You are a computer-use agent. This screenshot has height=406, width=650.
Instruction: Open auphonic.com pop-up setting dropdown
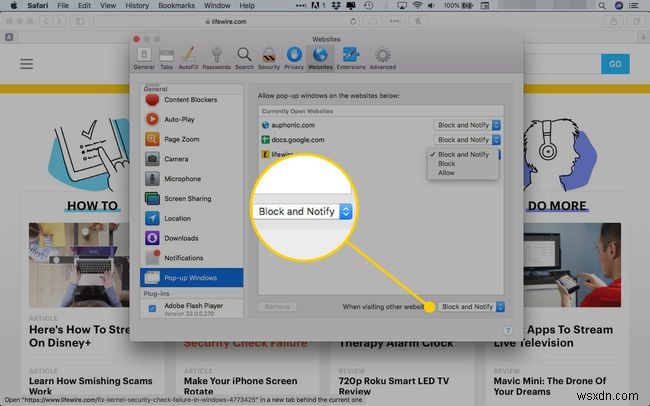(x=467, y=125)
